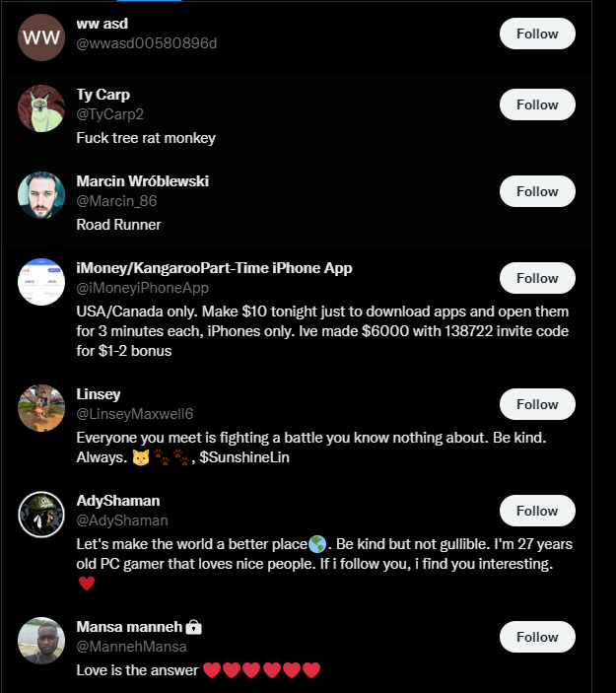
Task: Click the @wwasd00580896d handle
Action: (147, 43)
